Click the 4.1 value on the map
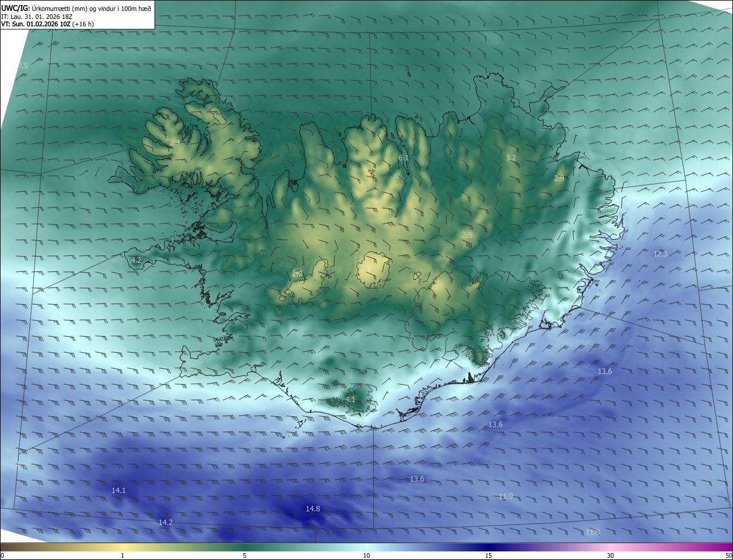 click(350, 399)
